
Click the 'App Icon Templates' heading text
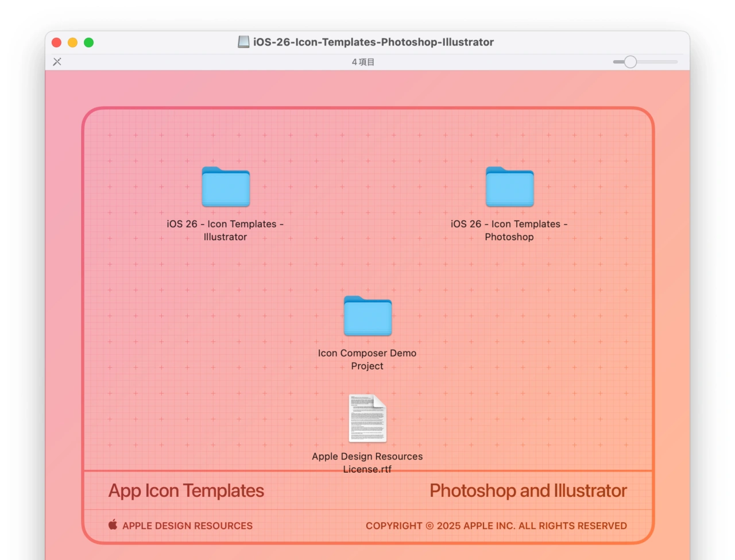pos(186,491)
